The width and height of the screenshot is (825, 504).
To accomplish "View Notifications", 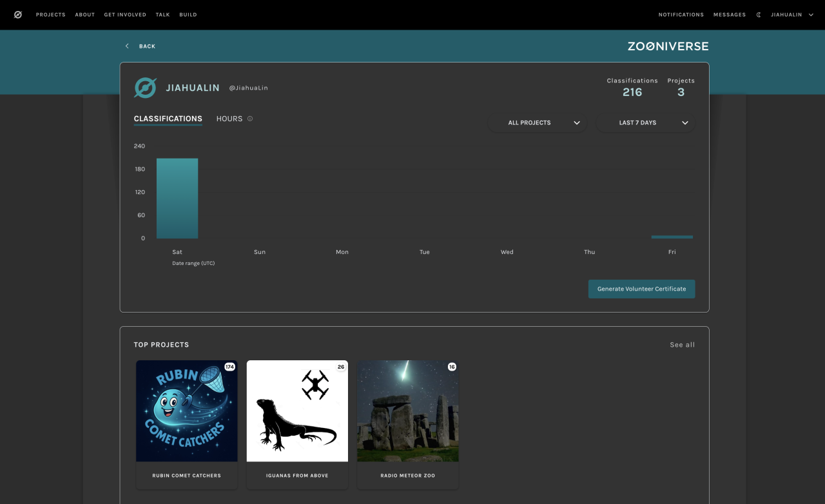I will click(x=681, y=15).
